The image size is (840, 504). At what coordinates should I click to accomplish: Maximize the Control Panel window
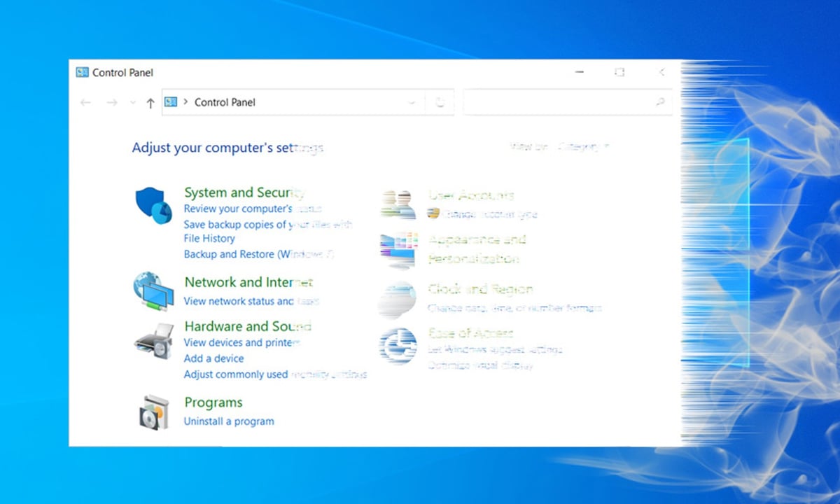click(x=619, y=72)
